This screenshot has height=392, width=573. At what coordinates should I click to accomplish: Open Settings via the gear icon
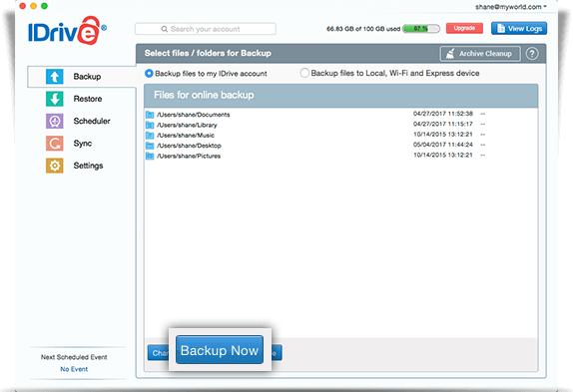pyautogui.click(x=55, y=166)
